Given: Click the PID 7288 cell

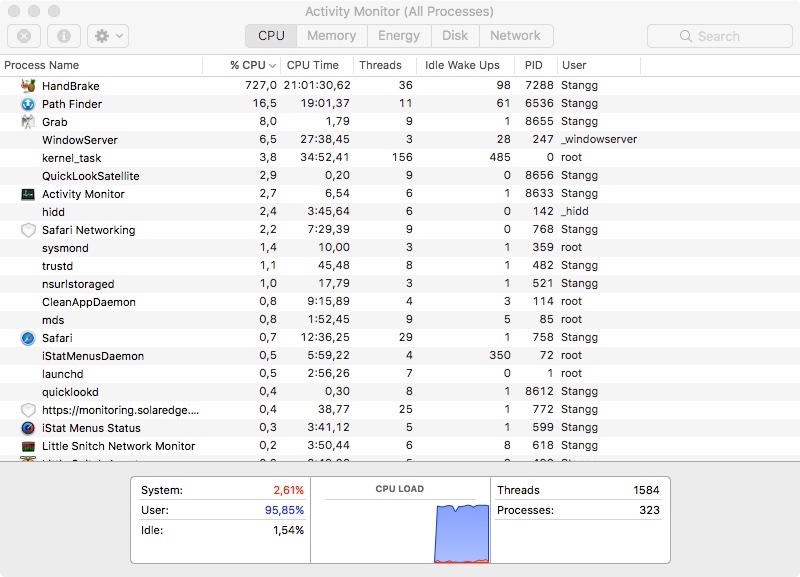Looking at the screenshot, I should click(x=539, y=85).
